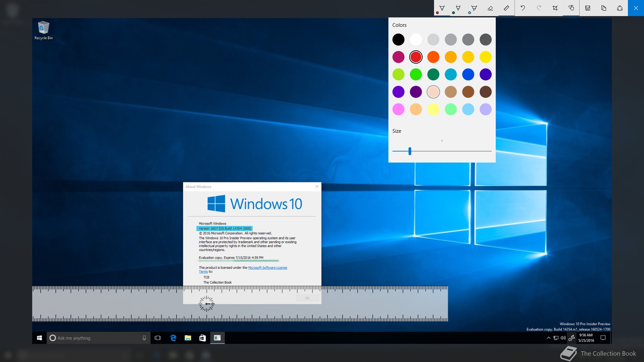Click the 9:56 AM taskbar clock
The height and width of the screenshot is (362, 644).
coord(586,338)
